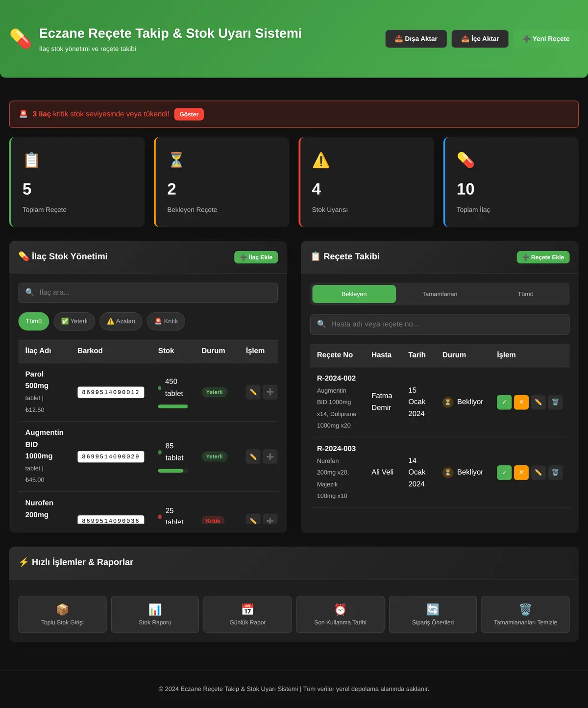The height and width of the screenshot is (708, 588).
Task: Open the Toplam Reçete stat card
Action: tap(77, 182)
